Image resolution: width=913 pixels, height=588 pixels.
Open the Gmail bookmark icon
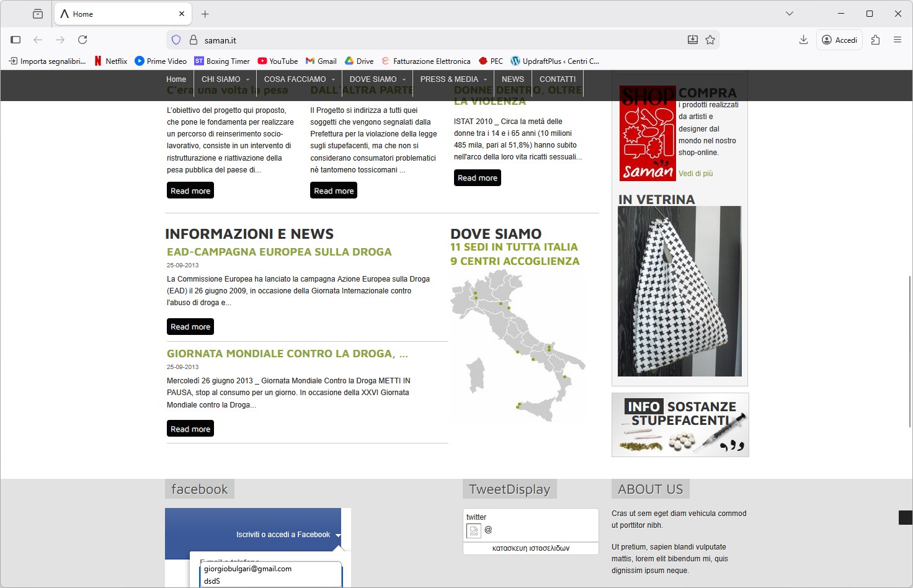(x=310, y=61)
